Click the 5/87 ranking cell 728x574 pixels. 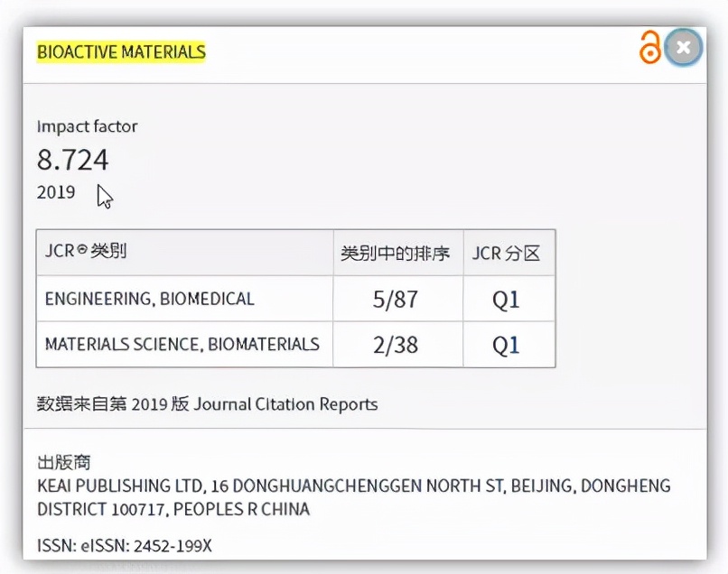pos(396,300)
